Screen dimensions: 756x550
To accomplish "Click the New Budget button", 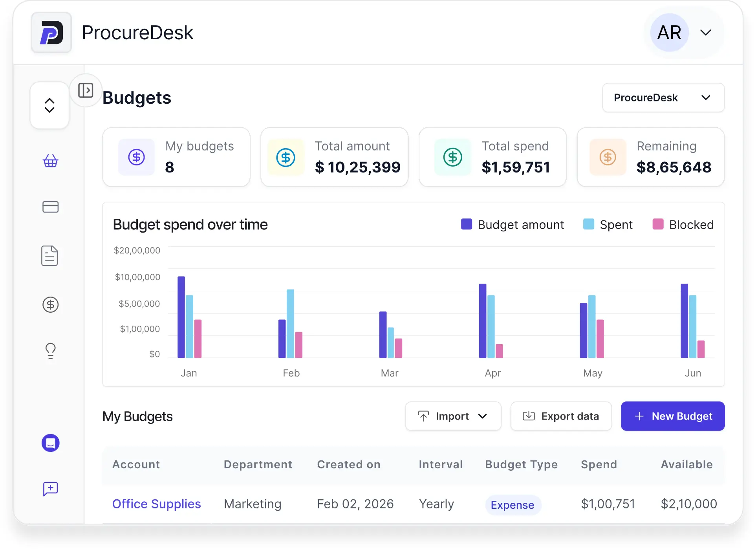I will (672, 416).
